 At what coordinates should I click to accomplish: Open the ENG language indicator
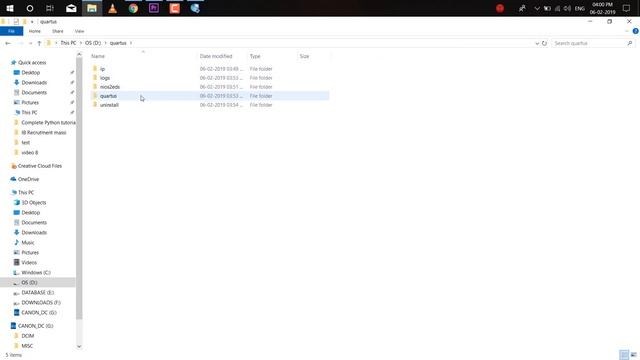580,8
